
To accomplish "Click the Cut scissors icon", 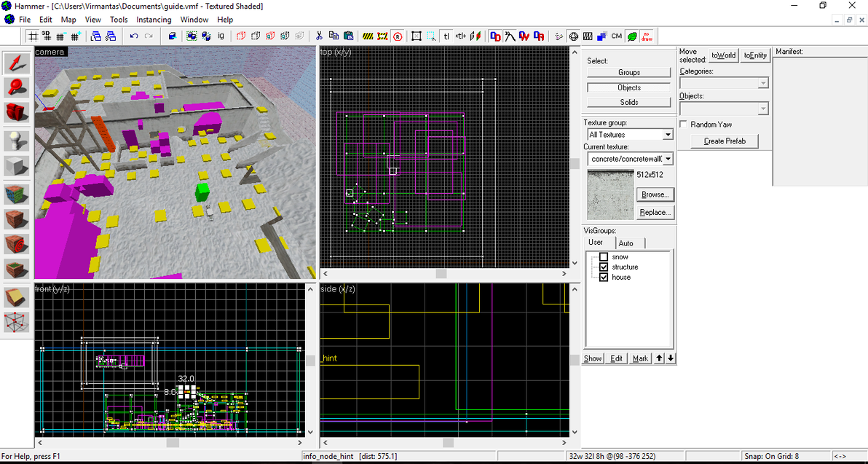I will coord(319,36).
